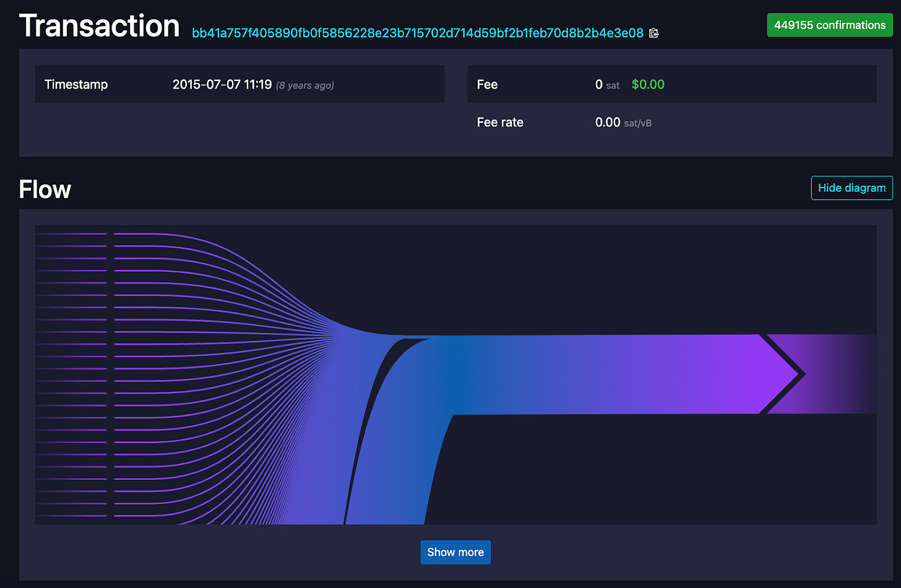Select the timestamp value 2015-07-07 11:19

[x=222, y=85]
